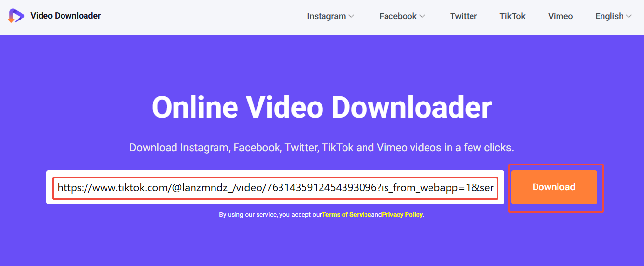644x266 pixels.
Task: Open the Video Downloader home text link
Action: [65, 16]
